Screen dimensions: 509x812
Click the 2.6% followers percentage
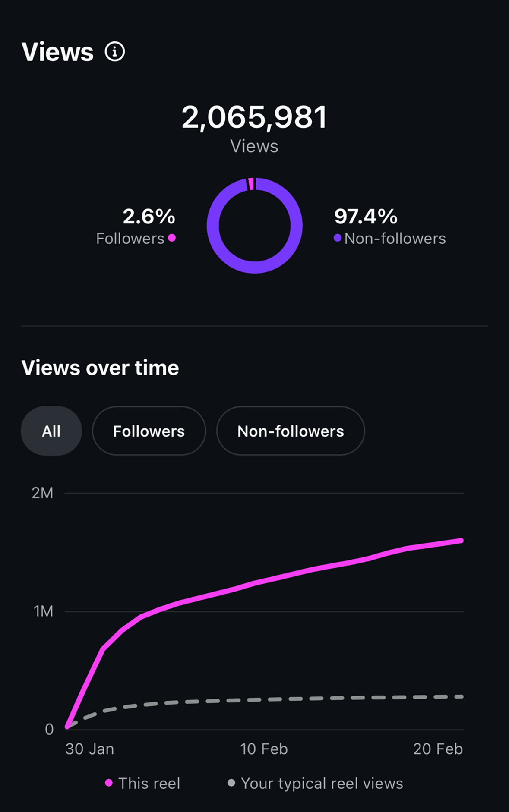pyautogui.click(x=149, y=216)
